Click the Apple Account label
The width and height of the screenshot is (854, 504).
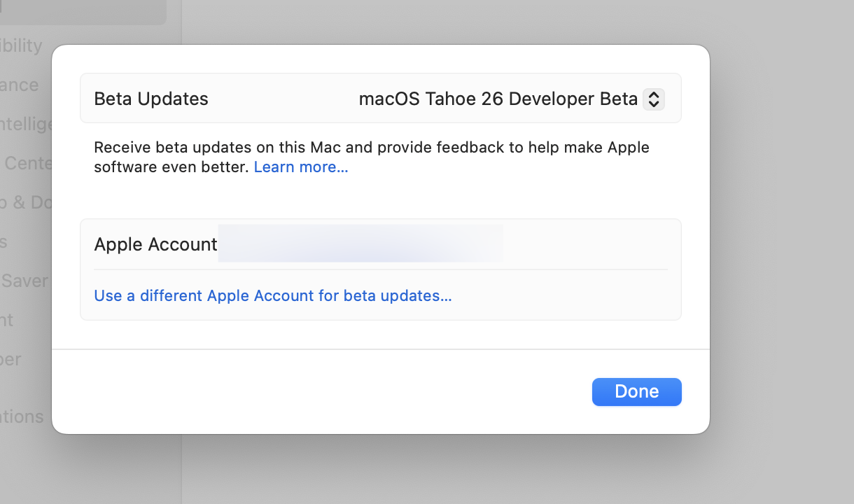155,244
